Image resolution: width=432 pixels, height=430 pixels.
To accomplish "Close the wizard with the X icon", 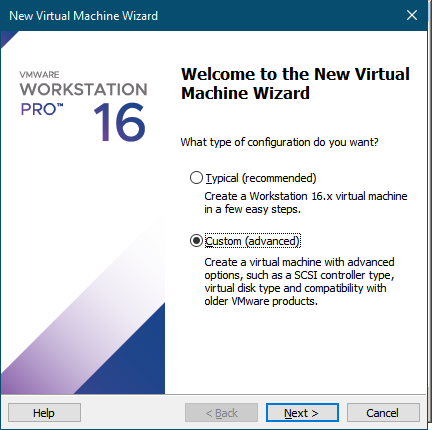I will pyautogui.click(x=412, y=15).
